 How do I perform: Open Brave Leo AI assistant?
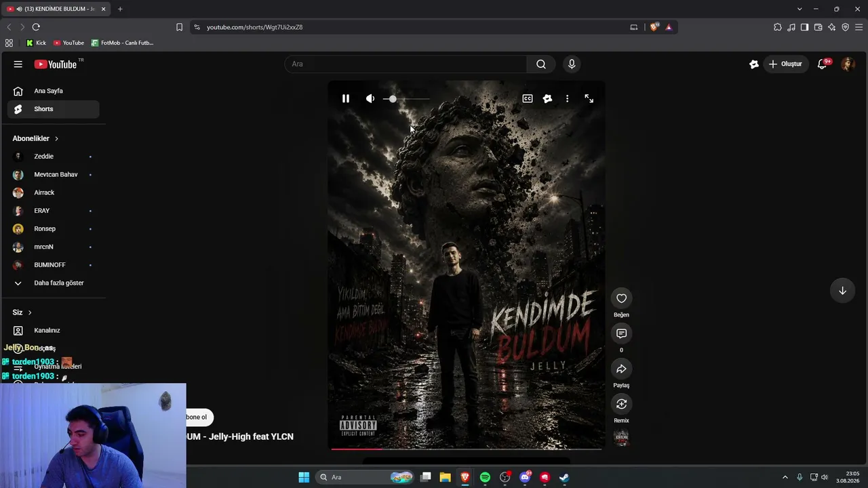click(832, 27)
